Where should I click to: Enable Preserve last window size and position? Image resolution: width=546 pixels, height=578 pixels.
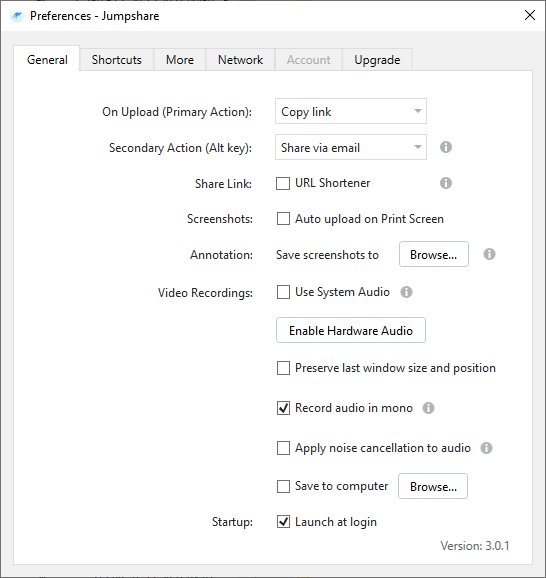coord(283,368)
